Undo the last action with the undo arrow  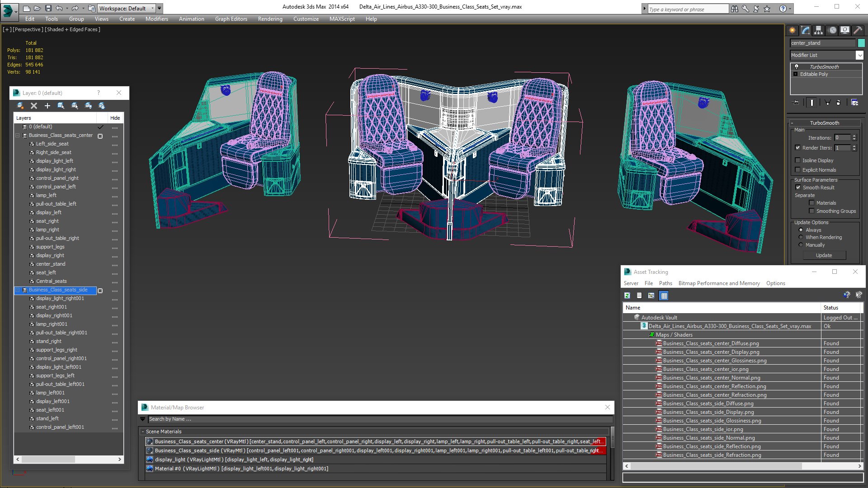point(59,8)
